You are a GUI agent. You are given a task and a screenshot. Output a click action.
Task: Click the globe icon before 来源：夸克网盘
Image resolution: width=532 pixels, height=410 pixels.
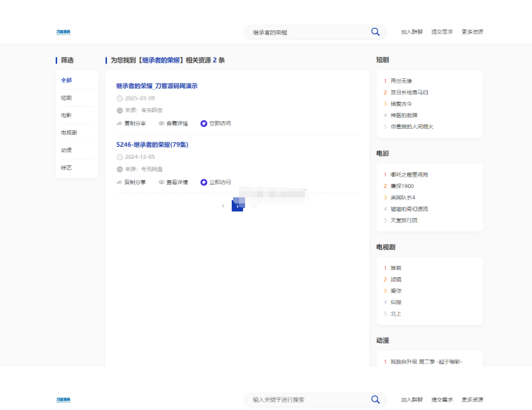tap(119, 110)
